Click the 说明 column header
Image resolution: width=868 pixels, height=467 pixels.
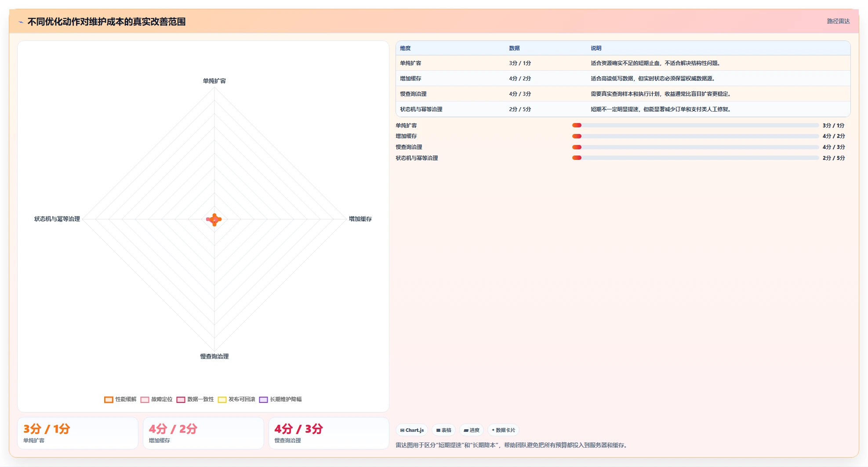[x=596, y=48]
